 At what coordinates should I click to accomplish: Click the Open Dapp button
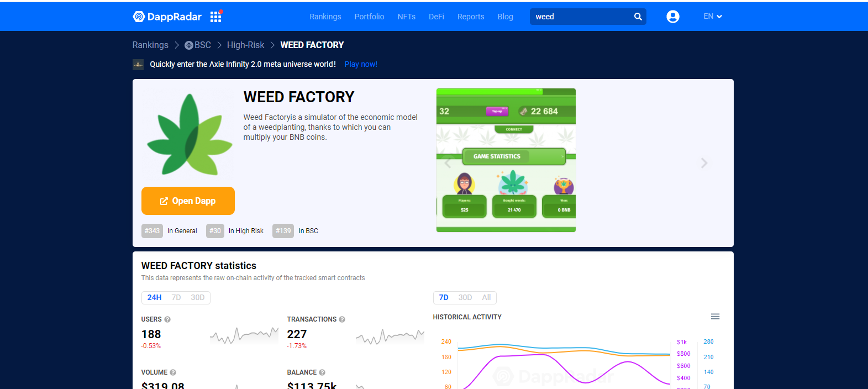tap(188, 201)
